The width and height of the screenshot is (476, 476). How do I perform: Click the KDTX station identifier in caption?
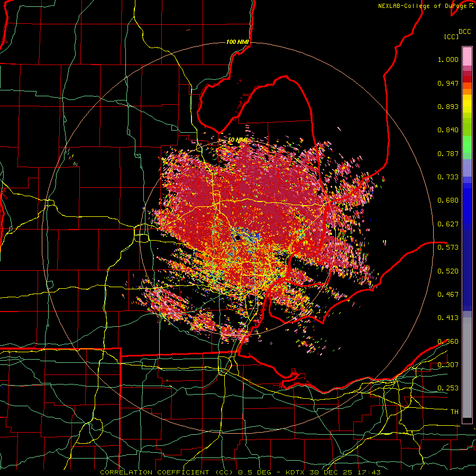296,472
